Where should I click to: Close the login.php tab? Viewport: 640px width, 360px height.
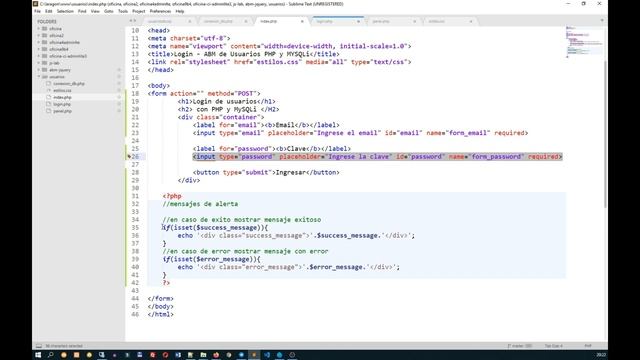358,21
